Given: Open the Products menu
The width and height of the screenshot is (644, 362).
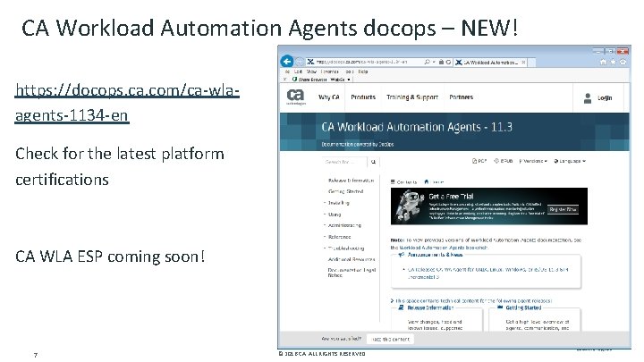Looking at the screenshot, I should pyautogui.click(x=363, y=97).
